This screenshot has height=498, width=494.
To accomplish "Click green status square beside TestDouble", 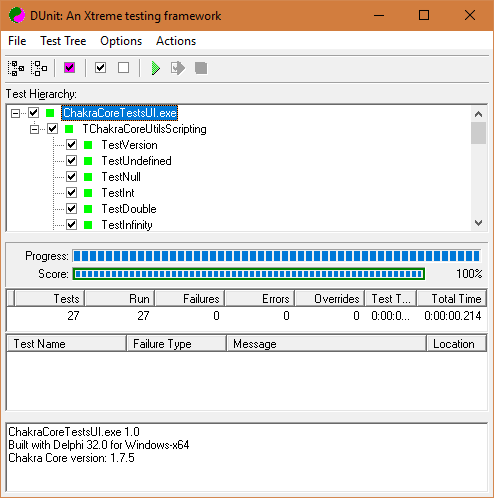I will pos(88,209).
